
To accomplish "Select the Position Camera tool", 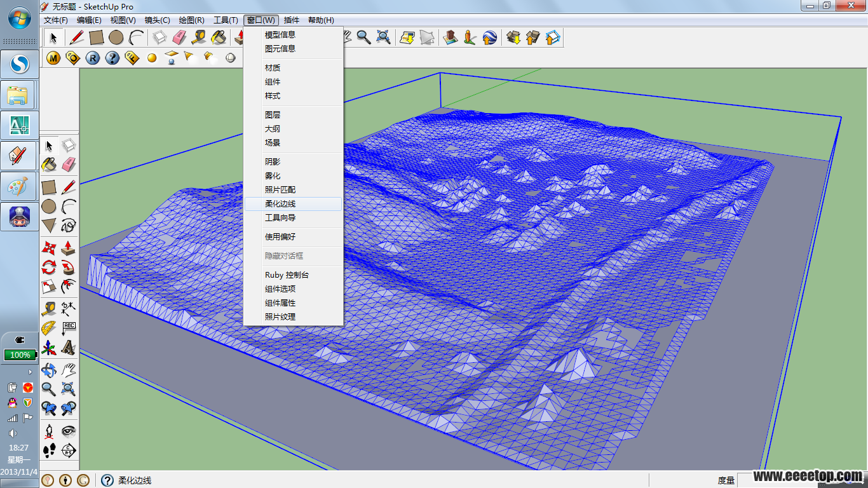I will coord(49,431).
